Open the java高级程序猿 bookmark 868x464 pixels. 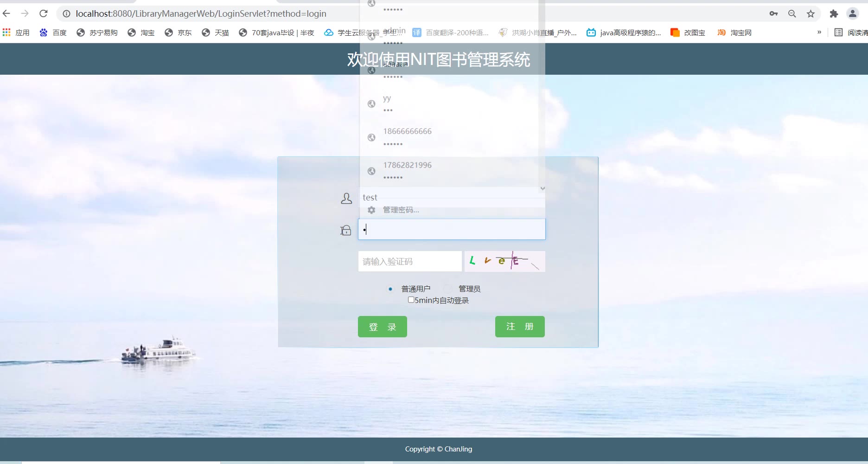point(624,32)
